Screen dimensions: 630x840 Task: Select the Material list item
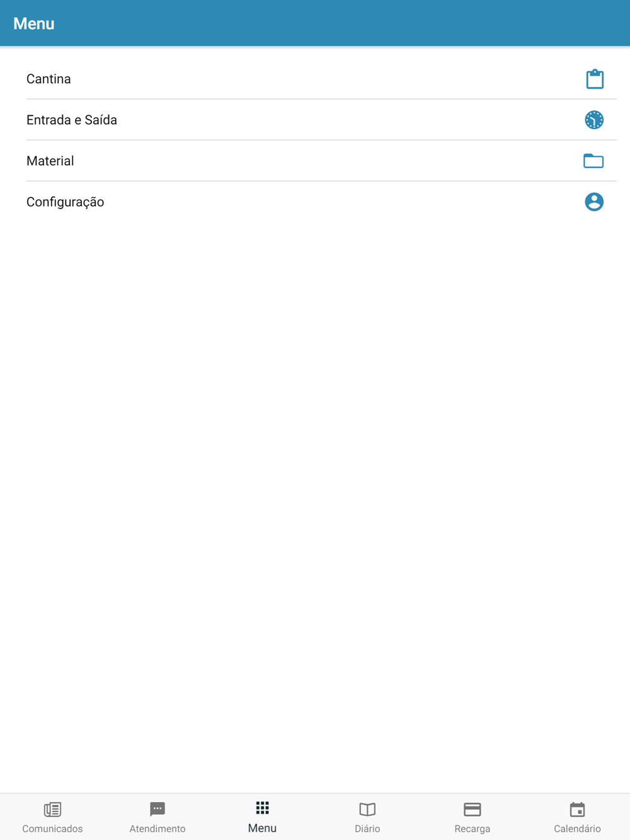coord(321,161)
